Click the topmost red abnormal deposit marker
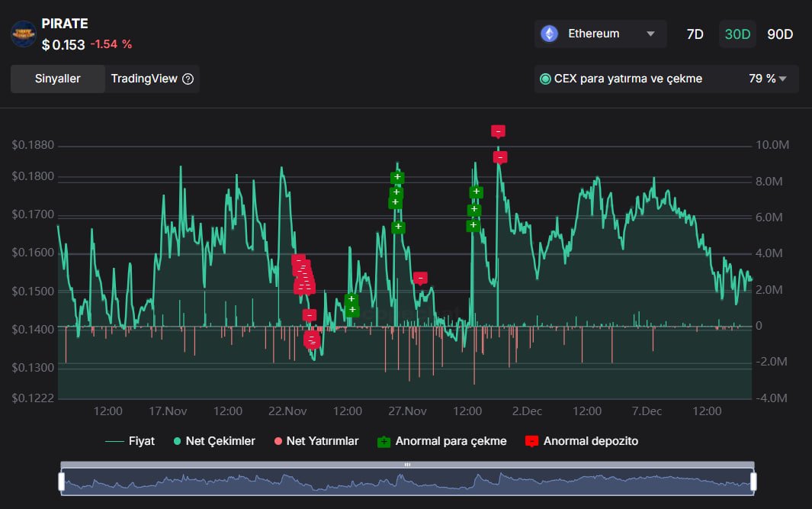Image resolution: width=812 pixels, height=509 pixels. (x=498, y=131)
